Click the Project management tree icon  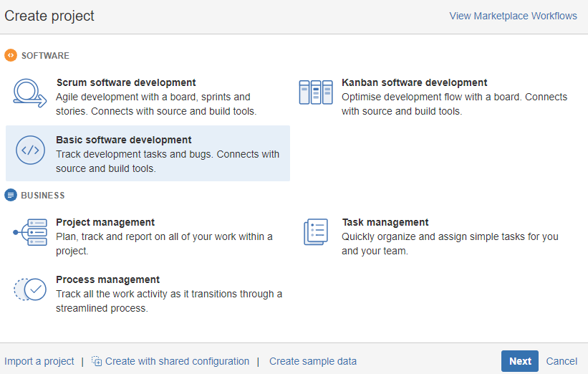pyautogui.click(x=30, y=233)
